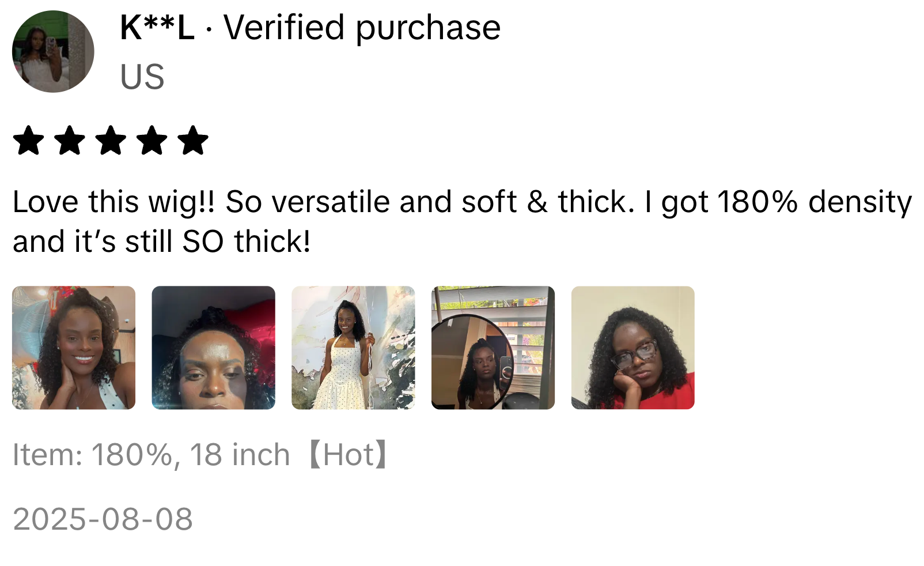
Task: Click the 2025-08-08 review date
Action: (103, 519)
